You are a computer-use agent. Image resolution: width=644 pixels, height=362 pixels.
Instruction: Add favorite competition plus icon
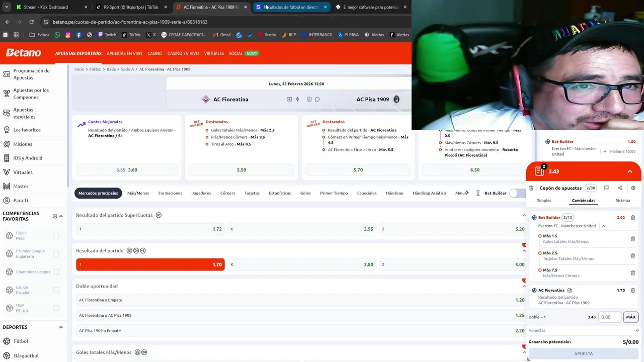55,216
